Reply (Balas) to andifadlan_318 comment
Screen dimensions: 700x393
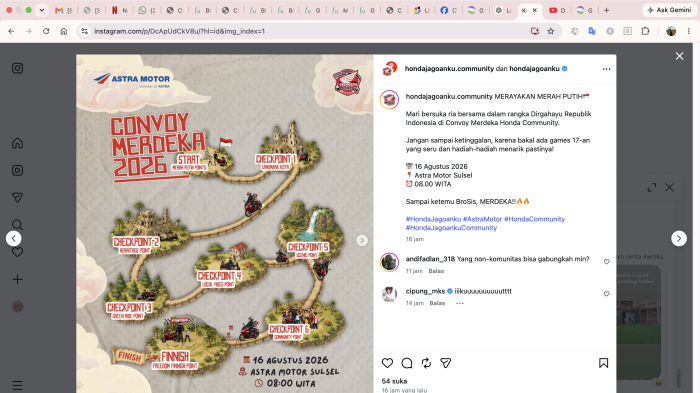point(436,271)
